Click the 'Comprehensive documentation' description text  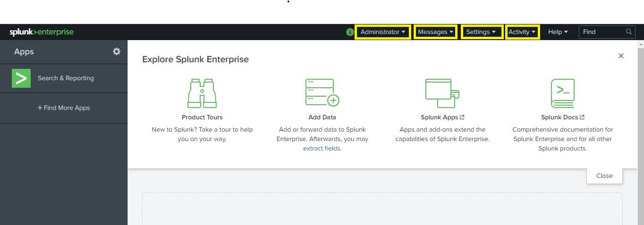563,139
